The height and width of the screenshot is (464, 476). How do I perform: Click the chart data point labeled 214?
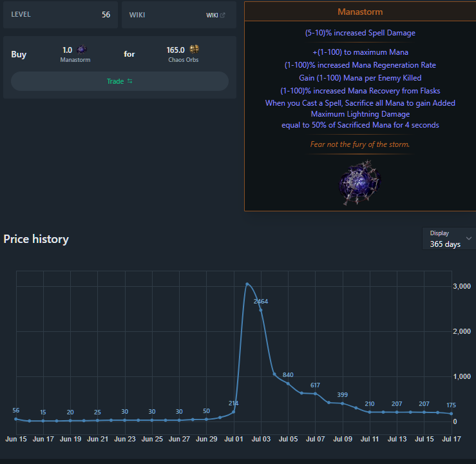[x=233, y=412]
